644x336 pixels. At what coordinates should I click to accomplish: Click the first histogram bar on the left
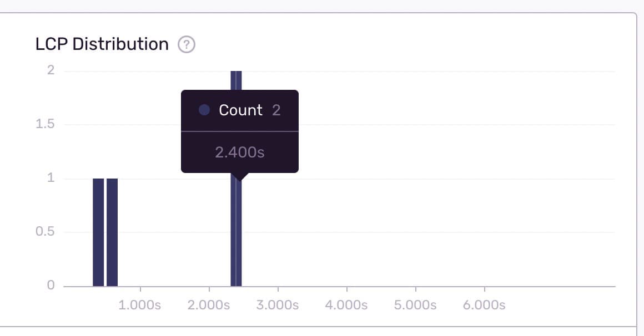point(98,232)
